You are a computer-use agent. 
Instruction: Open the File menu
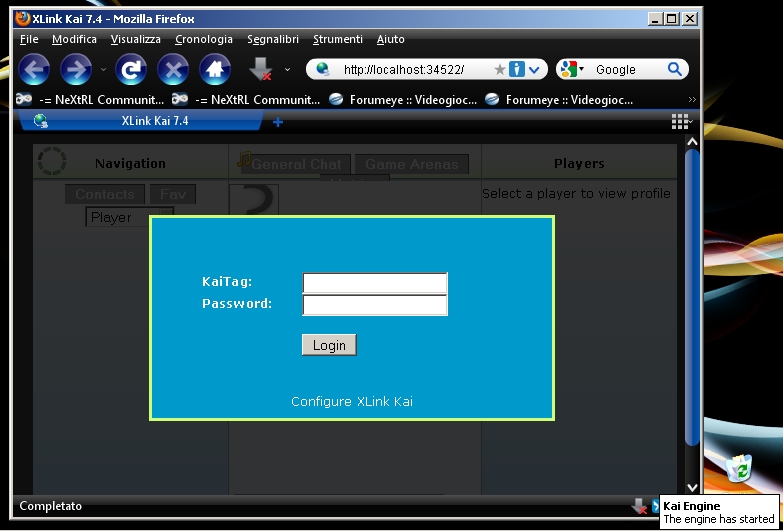pyautogui.click(x=29, y=39)
